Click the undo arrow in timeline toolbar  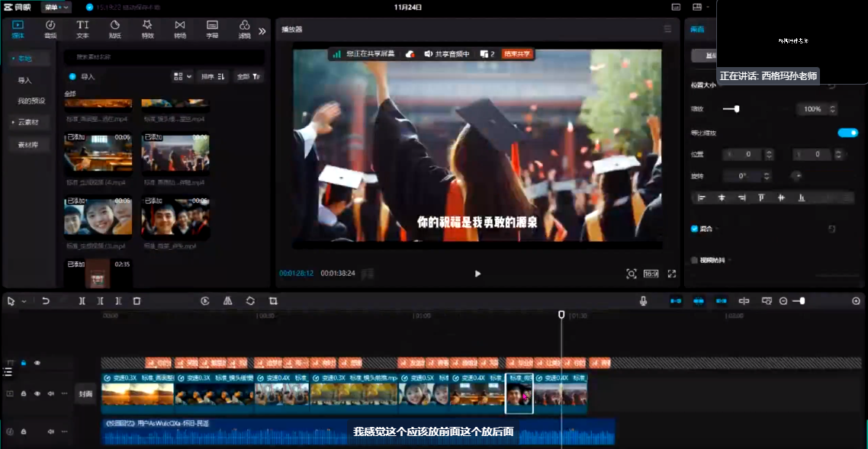point(46,301)
